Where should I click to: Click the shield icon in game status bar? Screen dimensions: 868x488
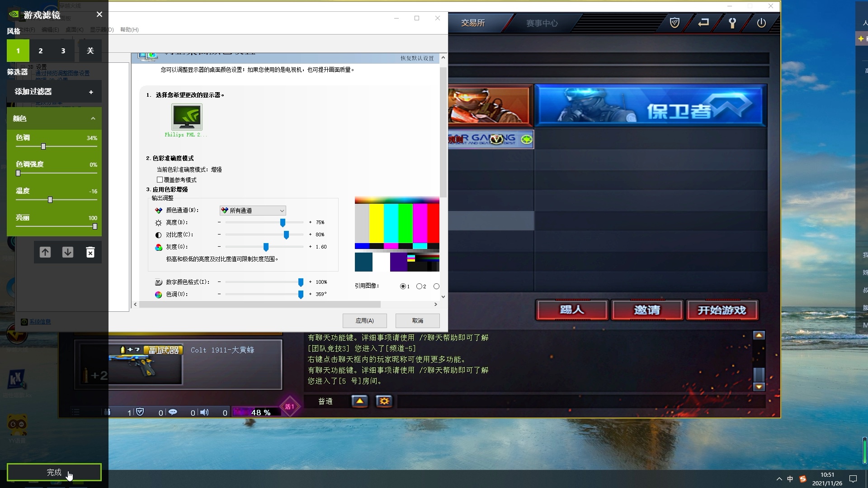click(140, 412)
